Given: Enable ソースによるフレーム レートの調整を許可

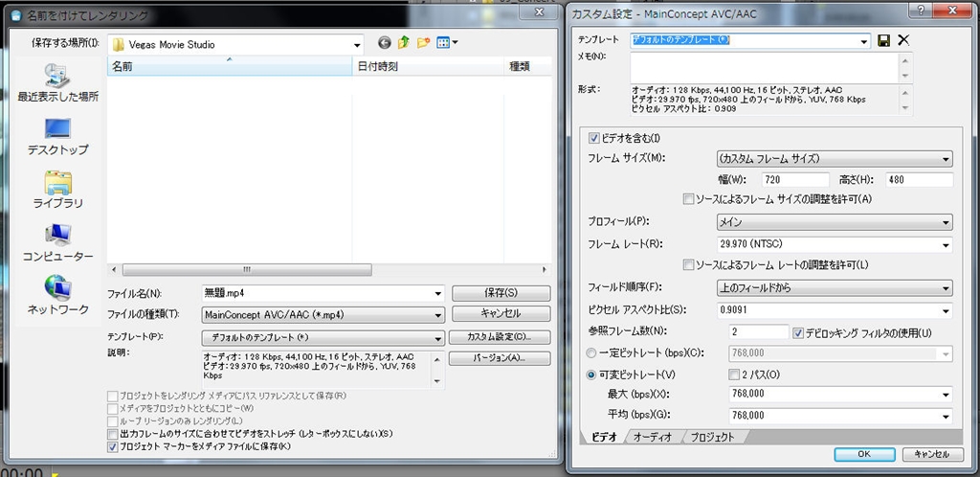Looking at the screenshot, I should (x=689, y=264).
